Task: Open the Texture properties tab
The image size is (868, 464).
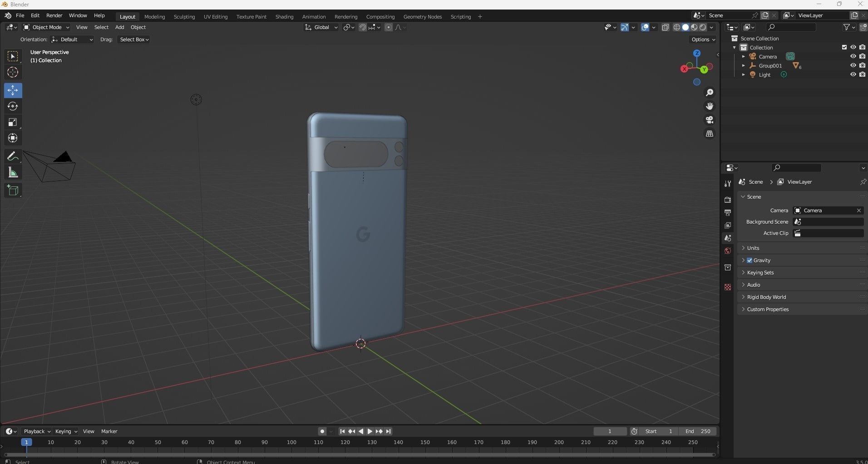Action: point(728,287)
